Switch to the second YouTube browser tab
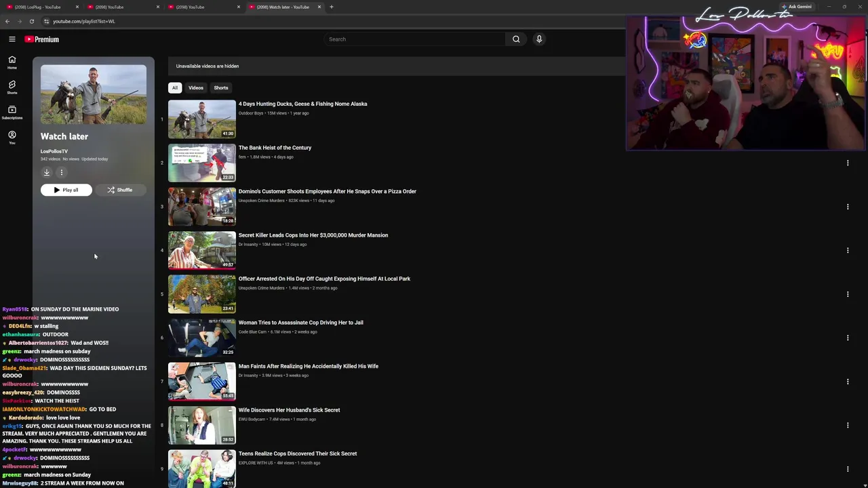Image resolution: width=868 pixels, height=488 pixels. 122,7
